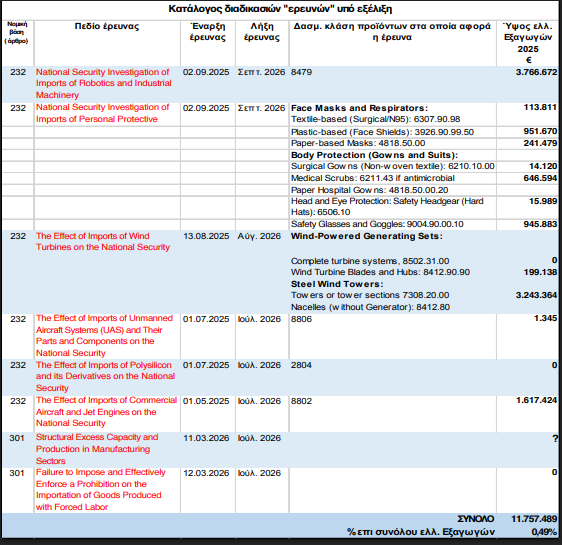Select export value cell 3.766.672
562x545 pixels.
point(536,72)
